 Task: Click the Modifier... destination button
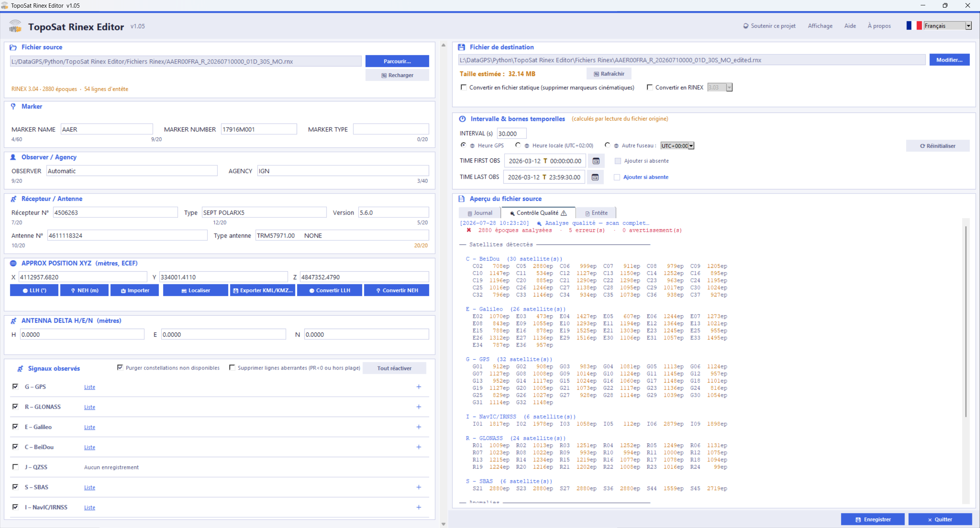click(x=949, y=60)
